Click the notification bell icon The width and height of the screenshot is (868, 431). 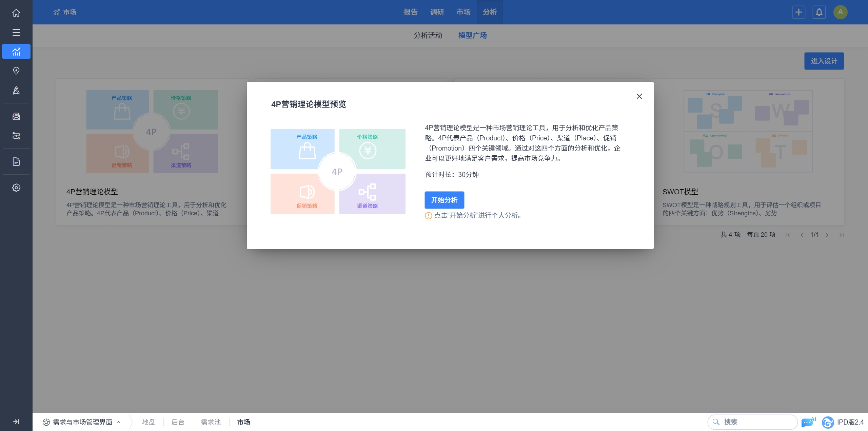(x=819, y=12)
